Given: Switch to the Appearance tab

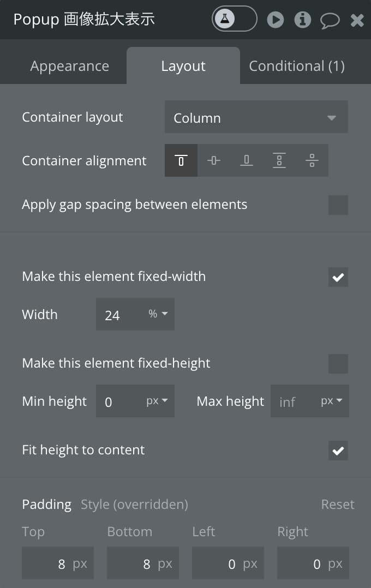Looking at the screenshot, I should [x=70, y=66].
